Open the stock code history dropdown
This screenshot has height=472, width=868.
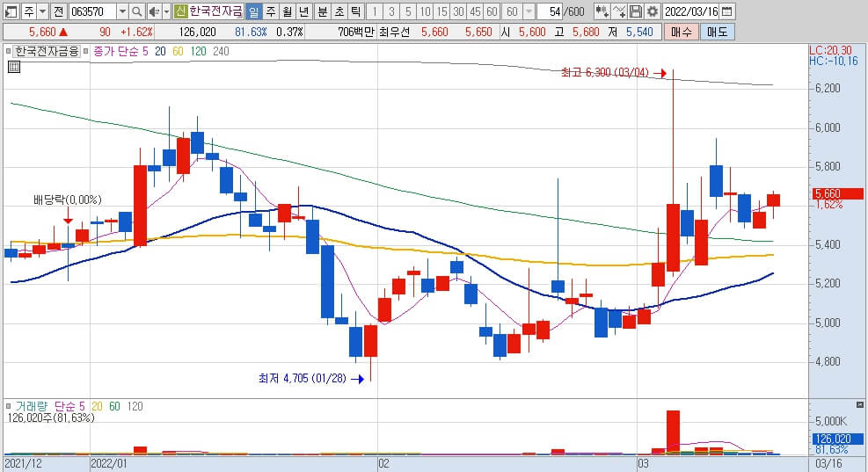pos(122,11)
